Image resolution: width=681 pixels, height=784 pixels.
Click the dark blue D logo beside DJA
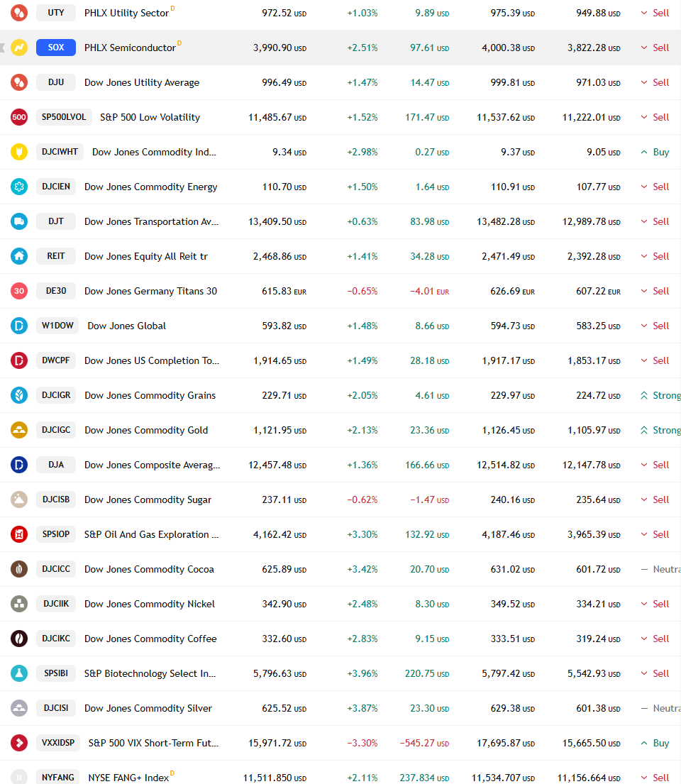tap(19, 465)
